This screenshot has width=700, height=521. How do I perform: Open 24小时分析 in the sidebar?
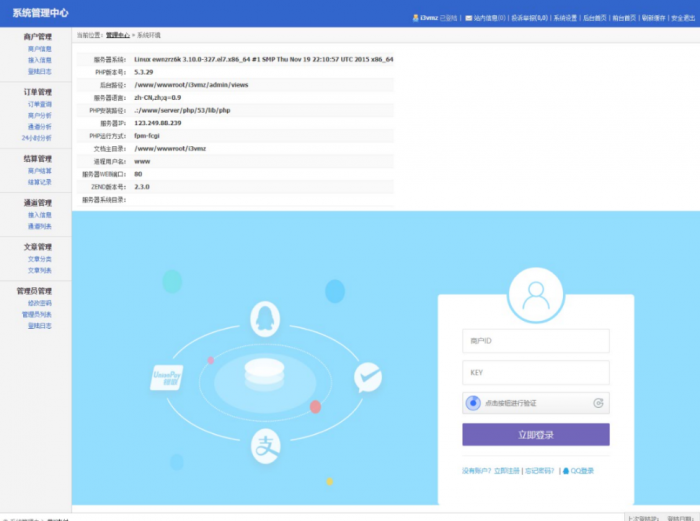click(37, 138)
